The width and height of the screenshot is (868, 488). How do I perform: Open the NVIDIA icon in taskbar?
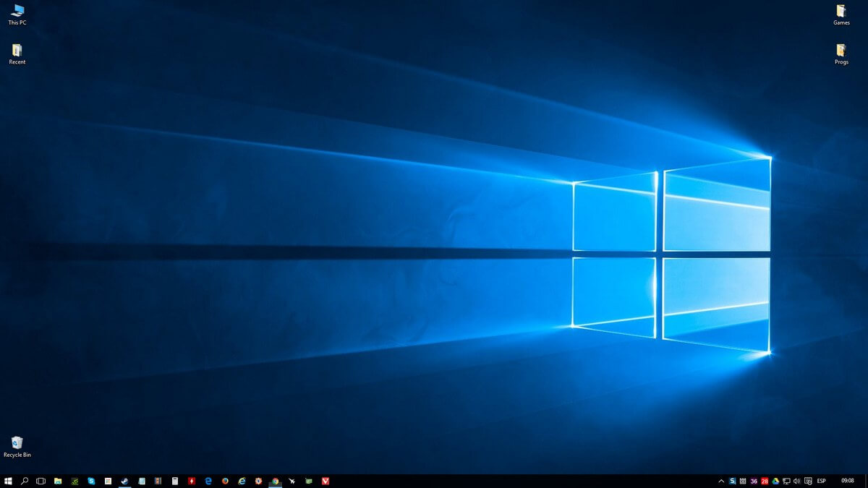coord(75,481)
